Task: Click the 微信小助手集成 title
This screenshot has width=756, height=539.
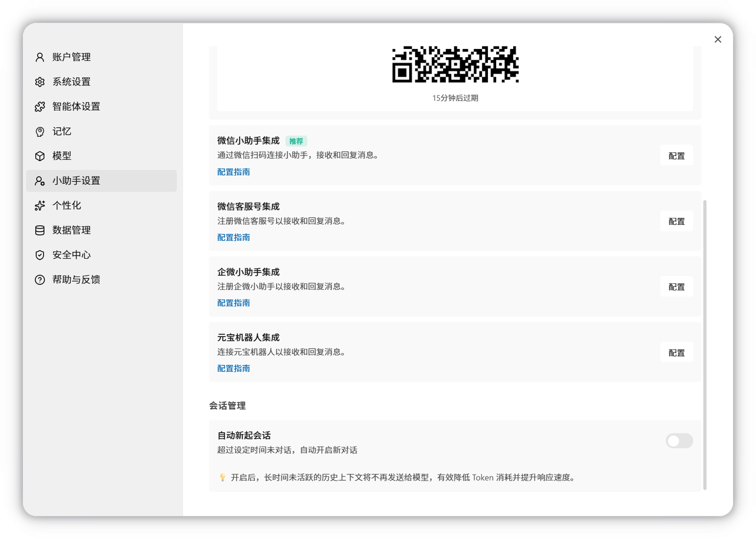Action: (x=248, y=141)
